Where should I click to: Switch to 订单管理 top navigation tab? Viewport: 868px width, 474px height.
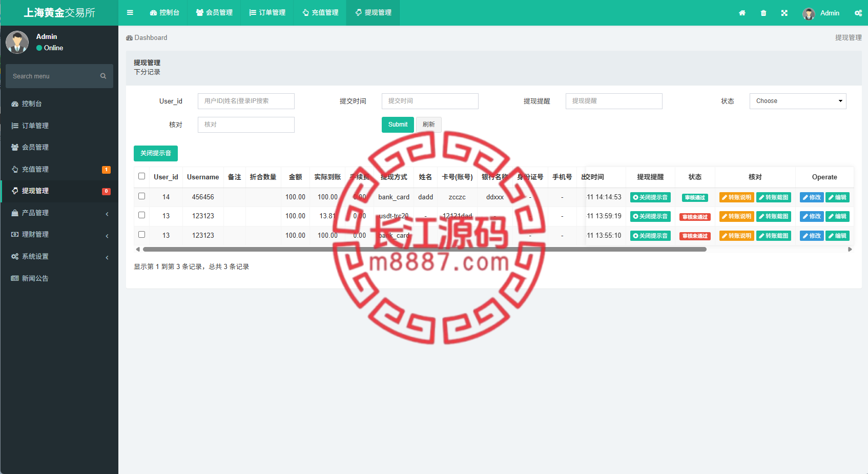coord(267,13)
